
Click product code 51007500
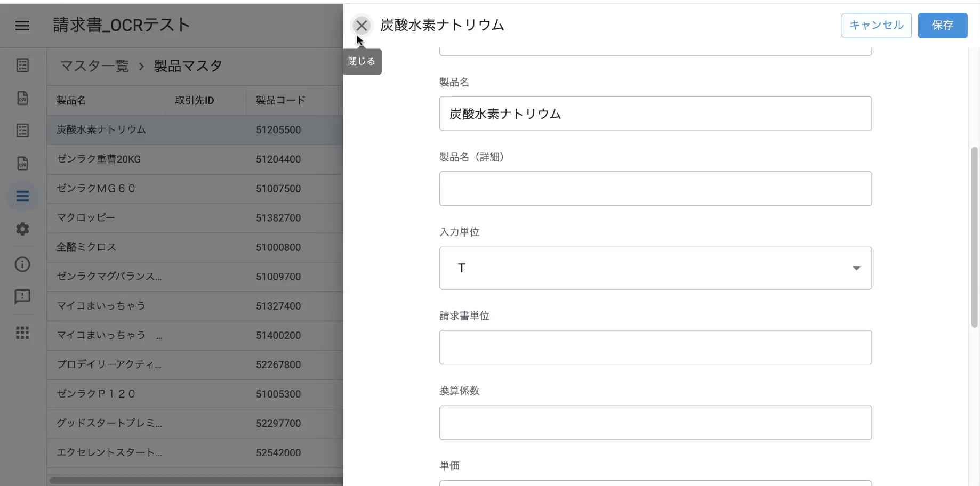coord(278,189)
